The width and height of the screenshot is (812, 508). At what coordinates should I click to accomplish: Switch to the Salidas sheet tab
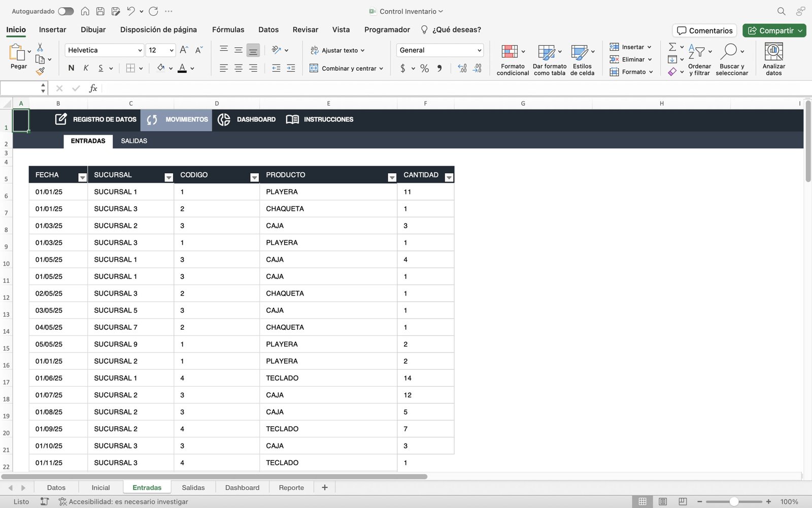click(193, 488)
